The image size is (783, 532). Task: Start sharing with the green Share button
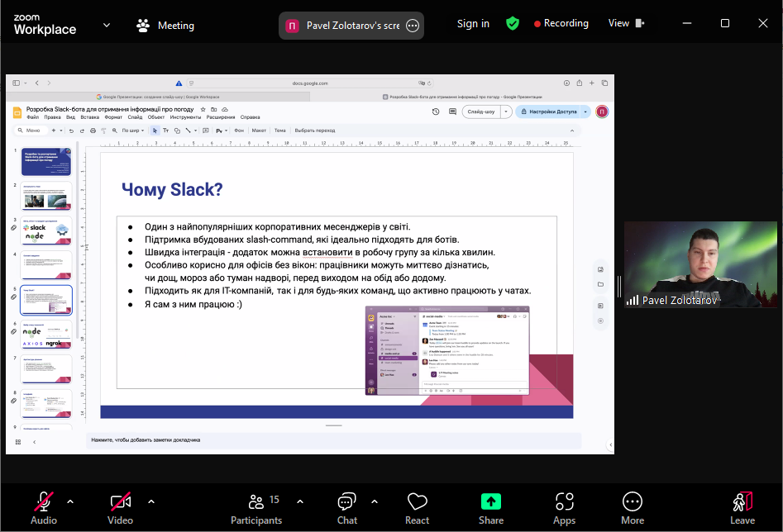click(491, 507)
